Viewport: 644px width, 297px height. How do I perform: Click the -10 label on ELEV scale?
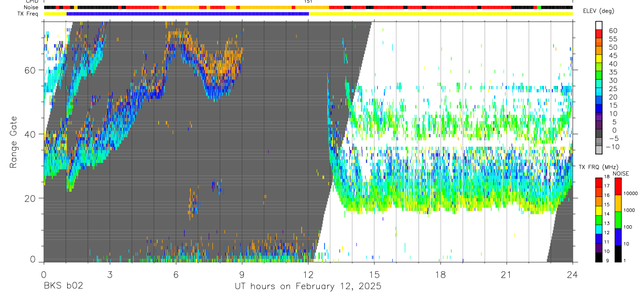tap(613, 147)
